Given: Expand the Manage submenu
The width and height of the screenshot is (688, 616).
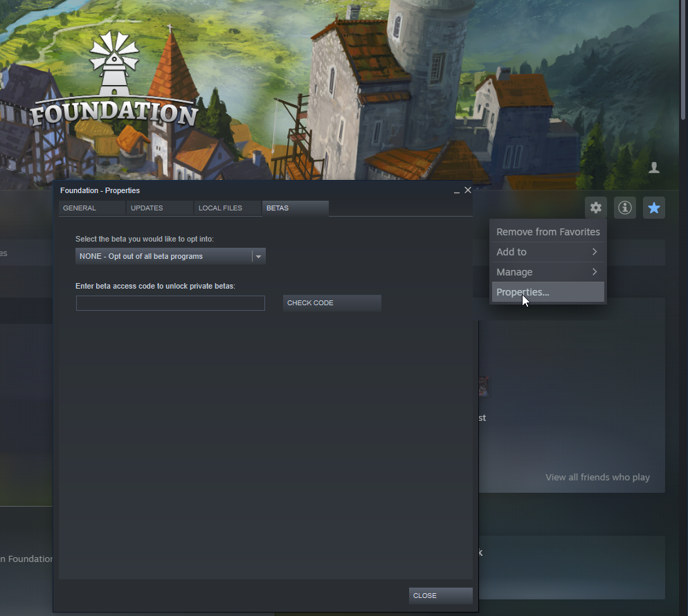Looking at the screenshot, I should 548,272.
